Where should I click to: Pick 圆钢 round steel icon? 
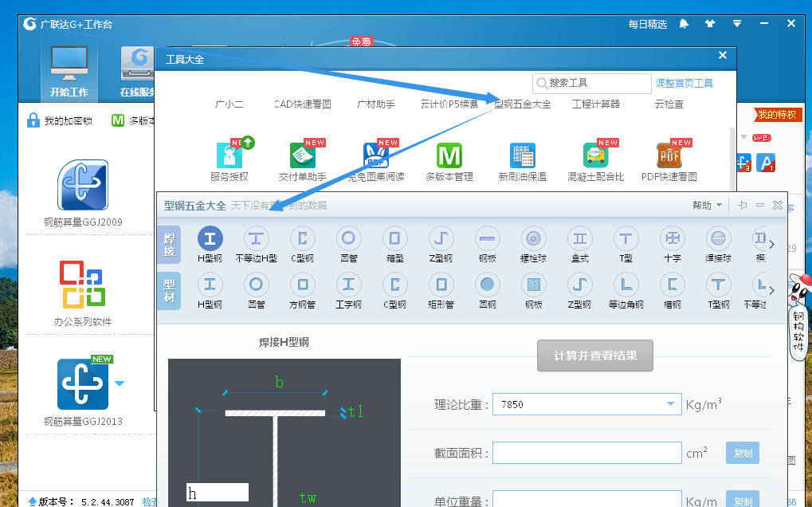488,285
